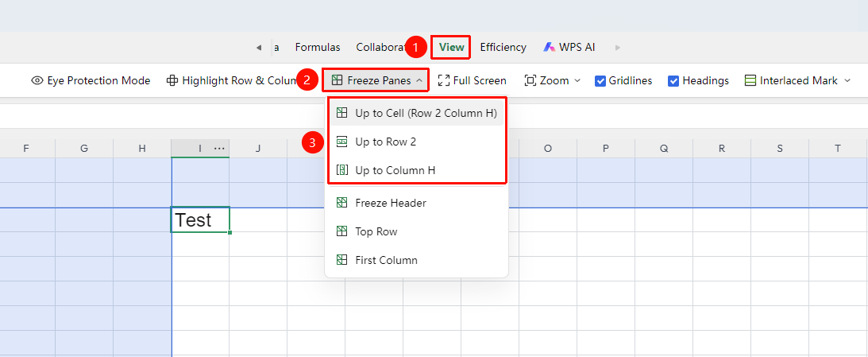
Task: Click the Full Screen corner-brackets icon
Action: [x=443, y=80]
